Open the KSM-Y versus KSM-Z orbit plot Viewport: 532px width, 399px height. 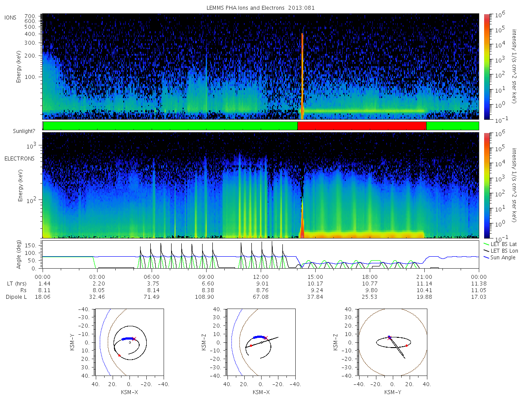(392, 342)
